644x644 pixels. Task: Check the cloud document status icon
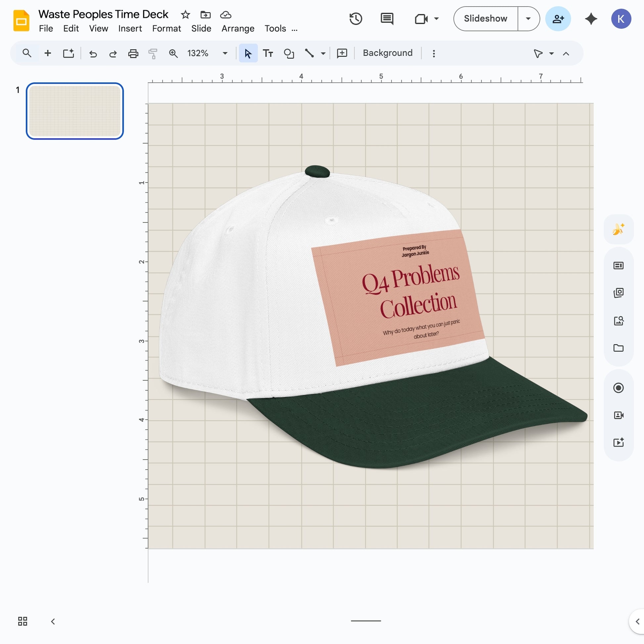[226, 15]
